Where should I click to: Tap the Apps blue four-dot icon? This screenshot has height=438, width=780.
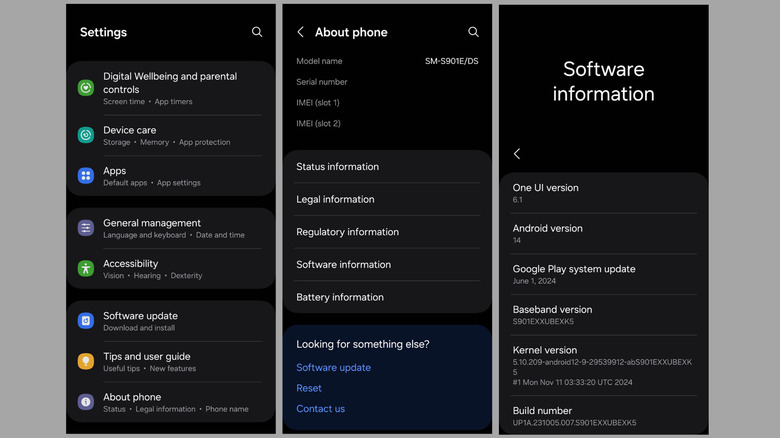86,176
